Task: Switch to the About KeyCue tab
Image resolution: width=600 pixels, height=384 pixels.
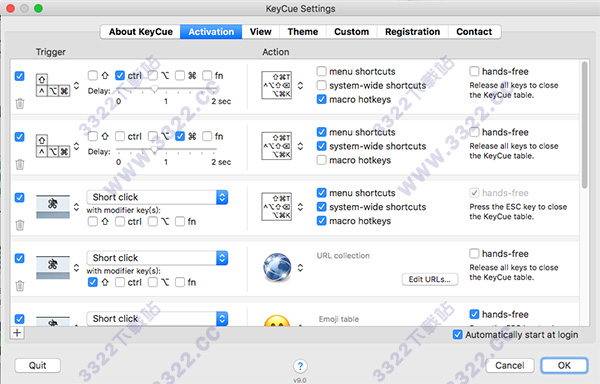Action: pyautogui.click(x=140, y=32)
